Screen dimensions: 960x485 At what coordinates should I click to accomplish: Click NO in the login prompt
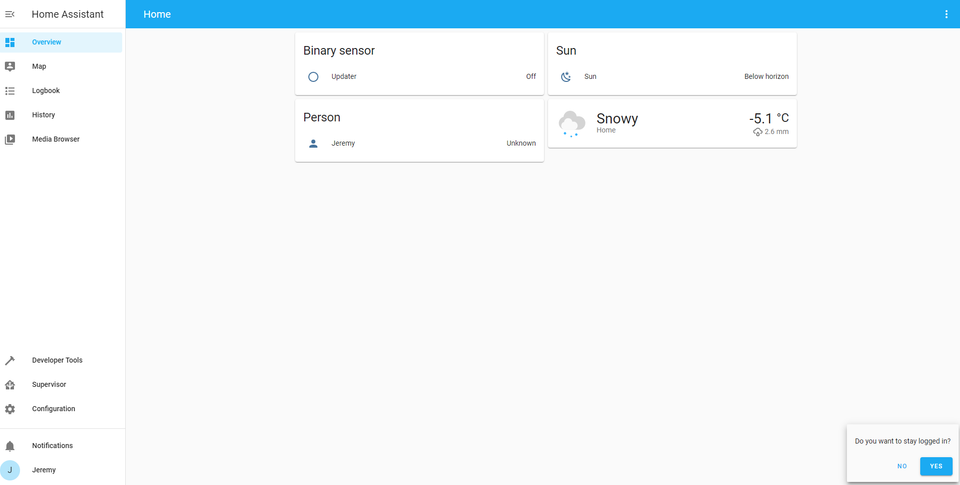click(x=902, y=466)
